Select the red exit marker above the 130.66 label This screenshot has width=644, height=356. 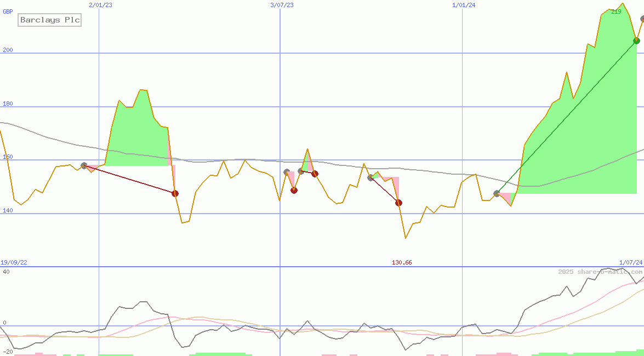398,203
